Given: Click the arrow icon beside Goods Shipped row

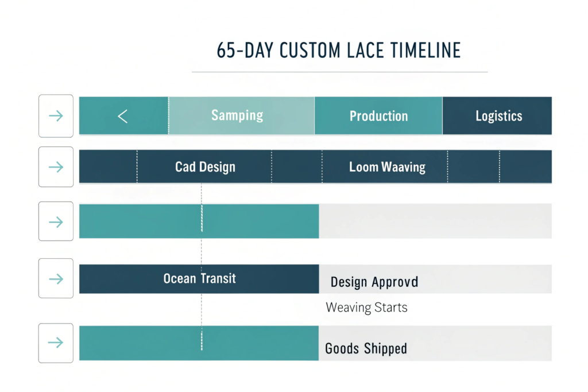Looking at the screenshot, I should (x=56, y=343).
